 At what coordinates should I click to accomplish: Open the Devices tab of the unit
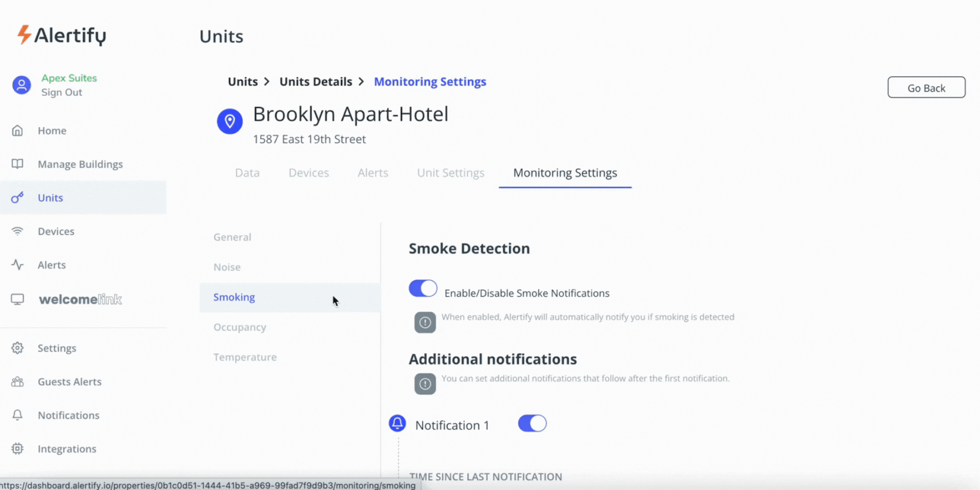point(309,173)
